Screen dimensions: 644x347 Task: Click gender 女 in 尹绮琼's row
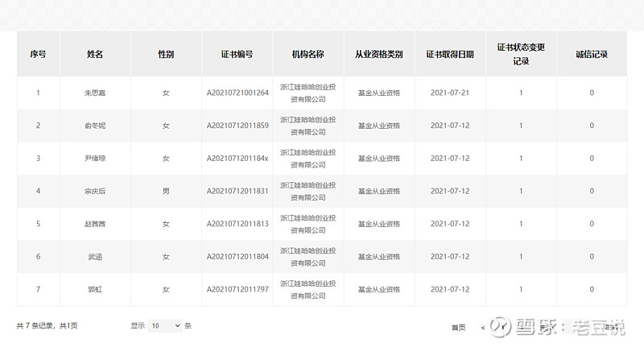[166, 159]
